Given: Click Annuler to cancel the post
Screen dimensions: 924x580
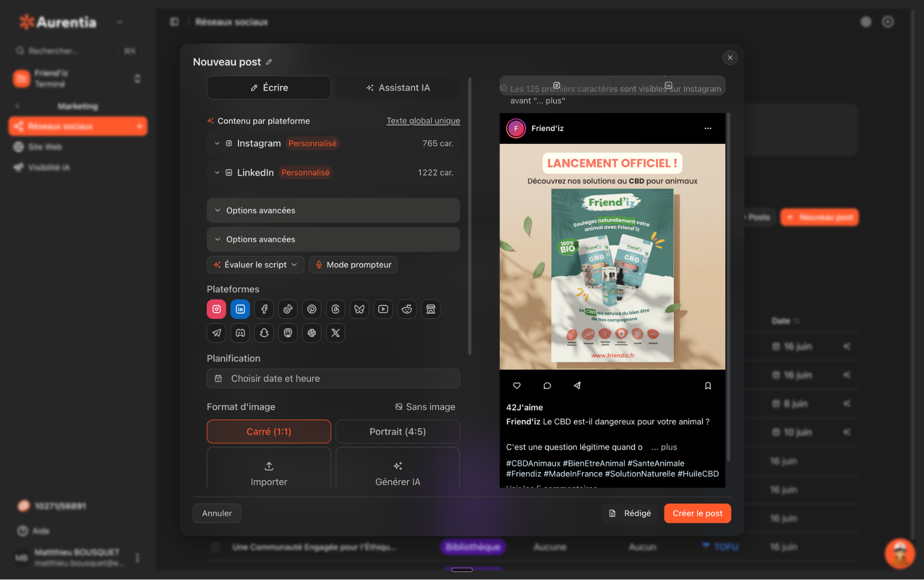Looking at the screenshot, I should click(x=217, y=513).
